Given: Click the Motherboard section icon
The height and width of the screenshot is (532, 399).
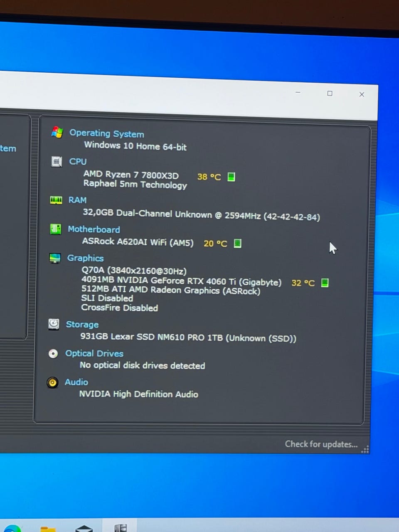Looking at the screenshot, I should [x=55, y=229].
